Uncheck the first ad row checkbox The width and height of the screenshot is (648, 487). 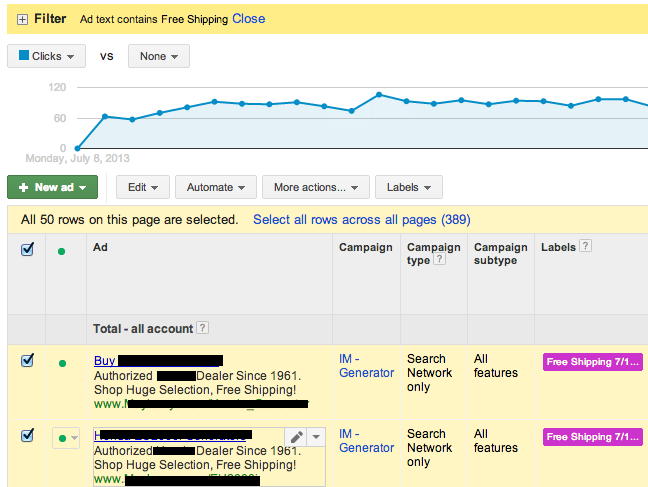point(27,361)
